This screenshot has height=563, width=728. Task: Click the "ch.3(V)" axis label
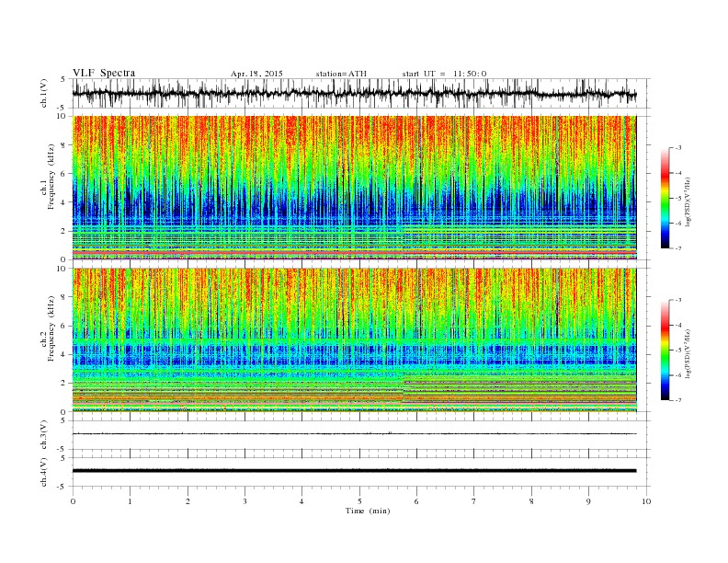click(43, 435)
